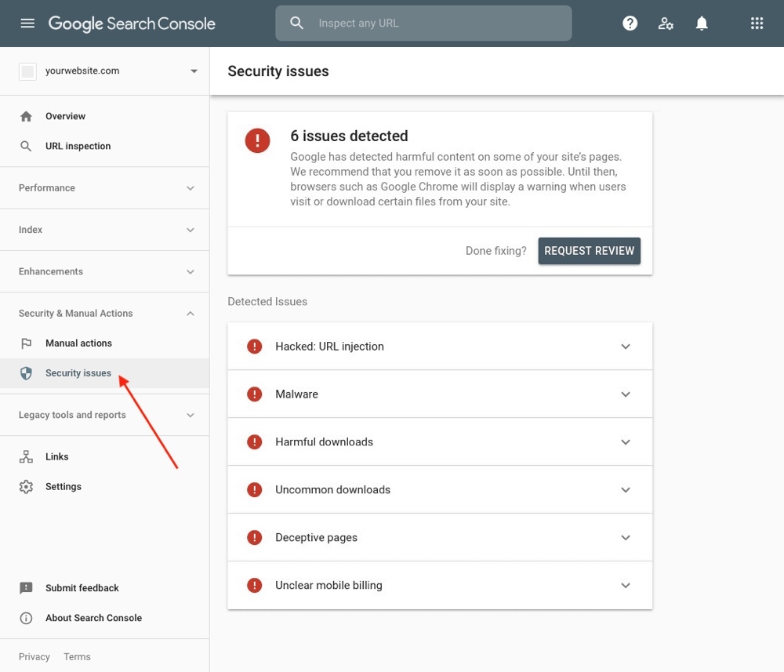Click the Help question mark icon
784x672 pixels.
coord(630,24)
